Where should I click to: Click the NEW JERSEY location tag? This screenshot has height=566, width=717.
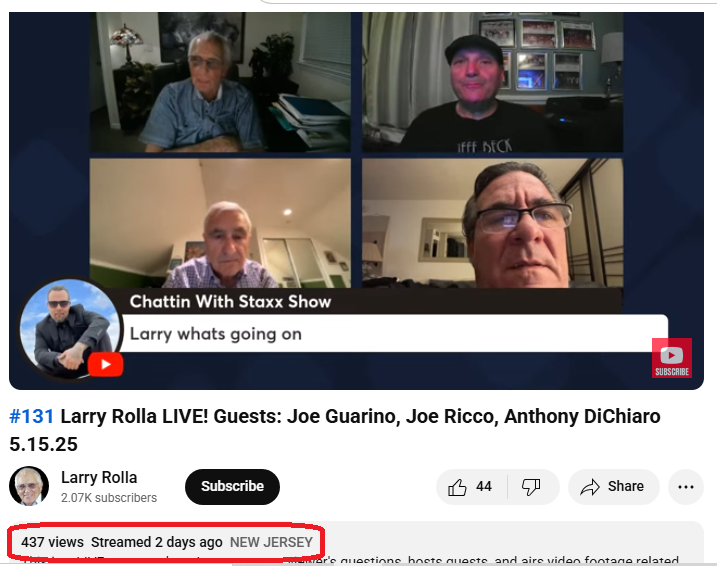point(271,542)
